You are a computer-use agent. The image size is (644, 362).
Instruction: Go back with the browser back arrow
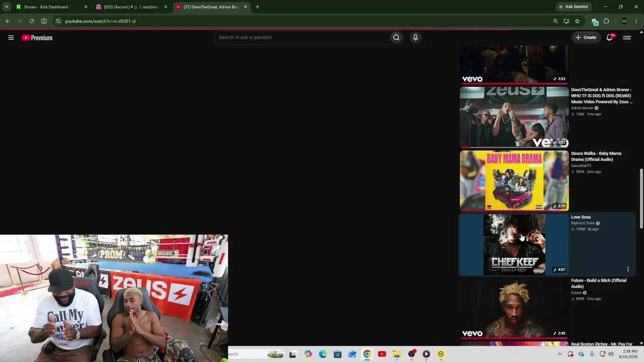8,21
